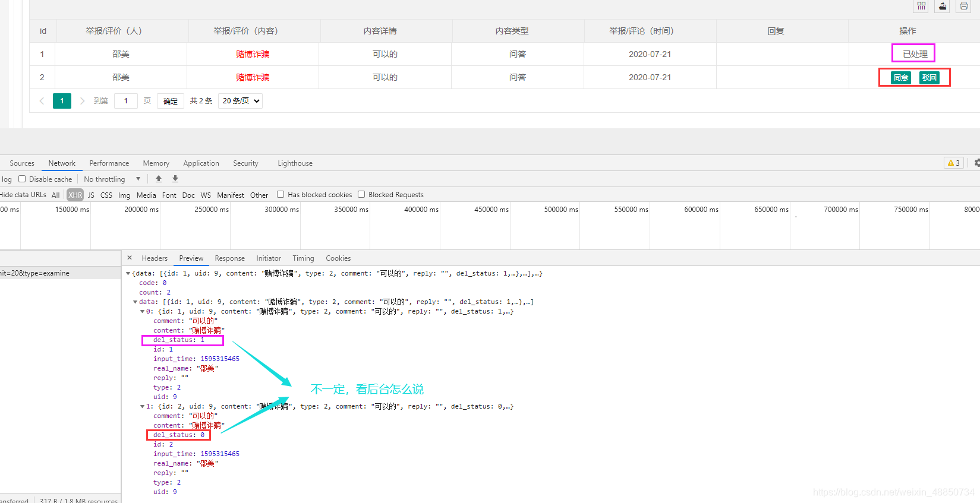Toggle Blocked Requests checkbox
Image resolution: width=980 pixels, height=503 pixels.
361,194
